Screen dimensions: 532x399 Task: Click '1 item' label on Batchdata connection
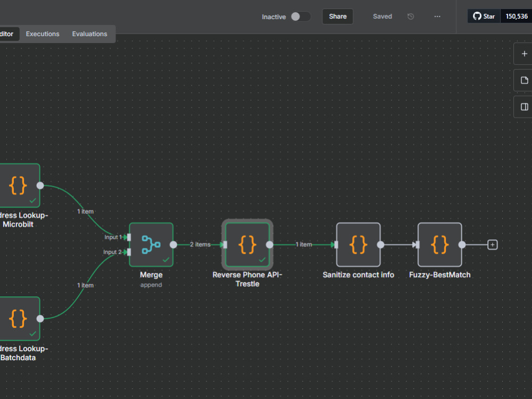[86, 285]
